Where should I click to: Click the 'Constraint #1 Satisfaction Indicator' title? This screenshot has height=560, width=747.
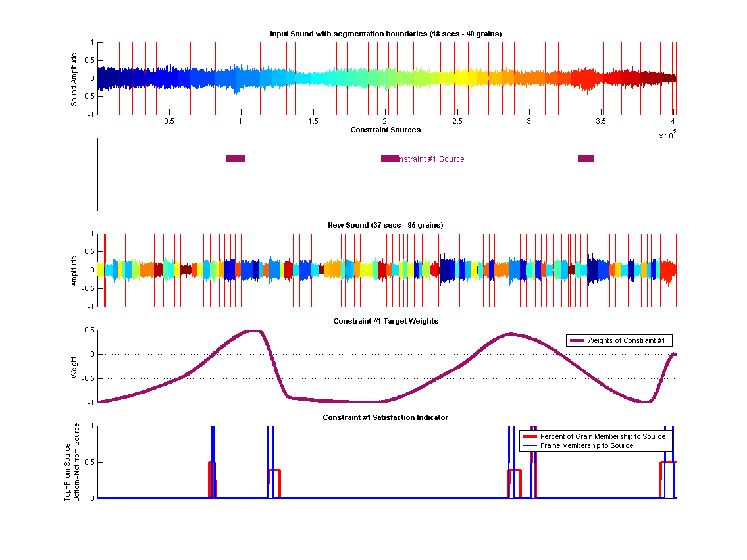[x=386, y=417]
